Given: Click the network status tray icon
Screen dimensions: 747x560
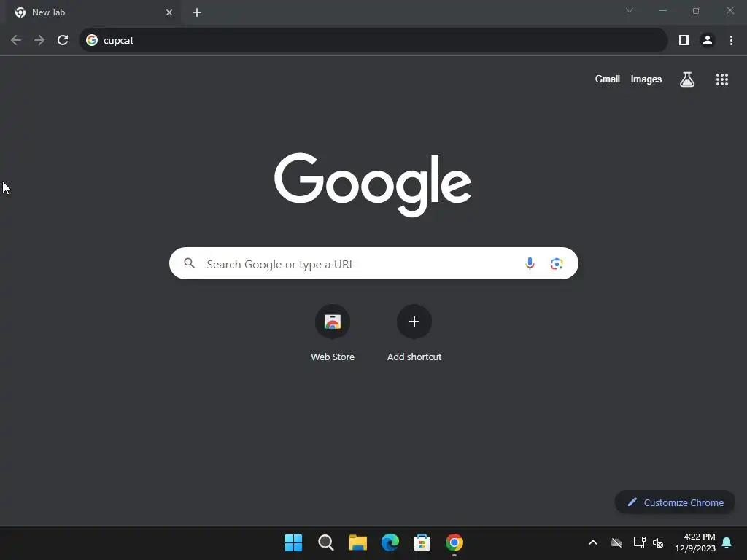Looking at the screenshot, I should 639,542.
